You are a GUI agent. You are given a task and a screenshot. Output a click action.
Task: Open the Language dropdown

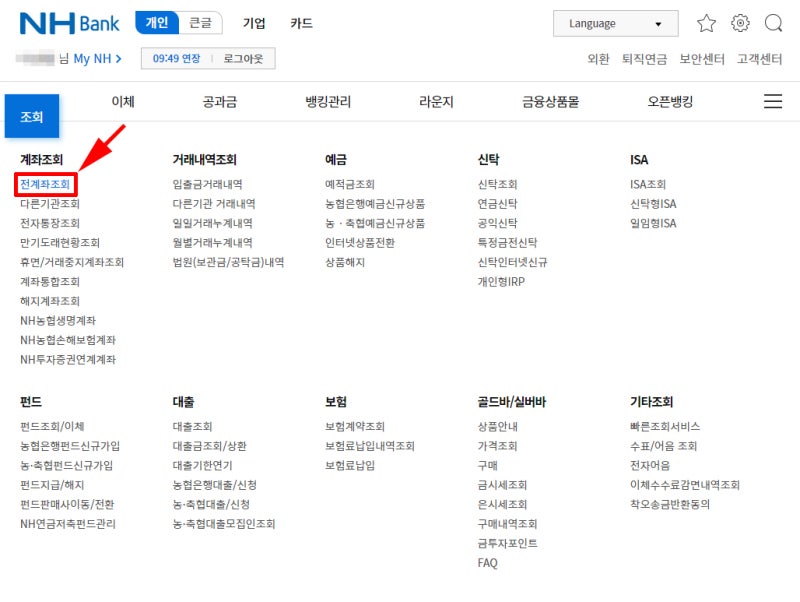[615, 23]
